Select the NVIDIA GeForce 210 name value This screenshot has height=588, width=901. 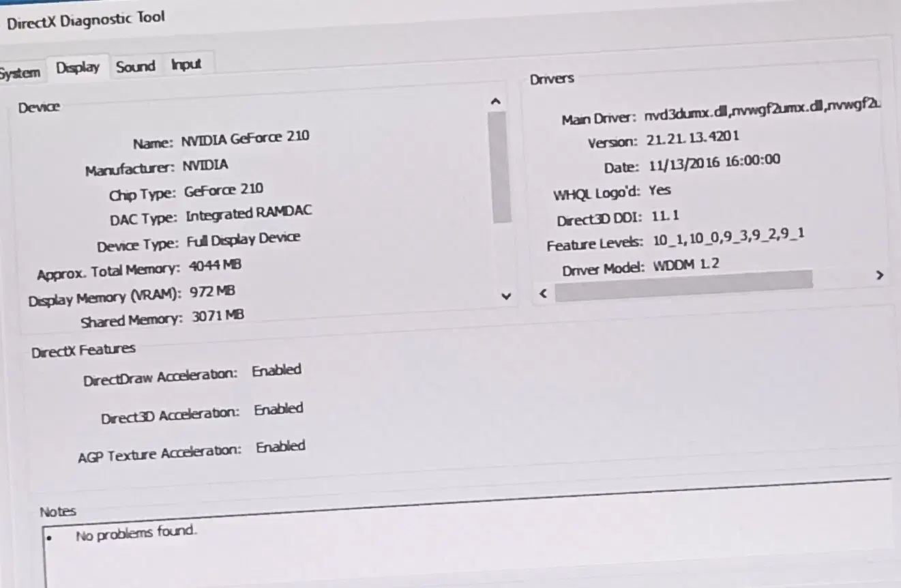tap(244, 138)
